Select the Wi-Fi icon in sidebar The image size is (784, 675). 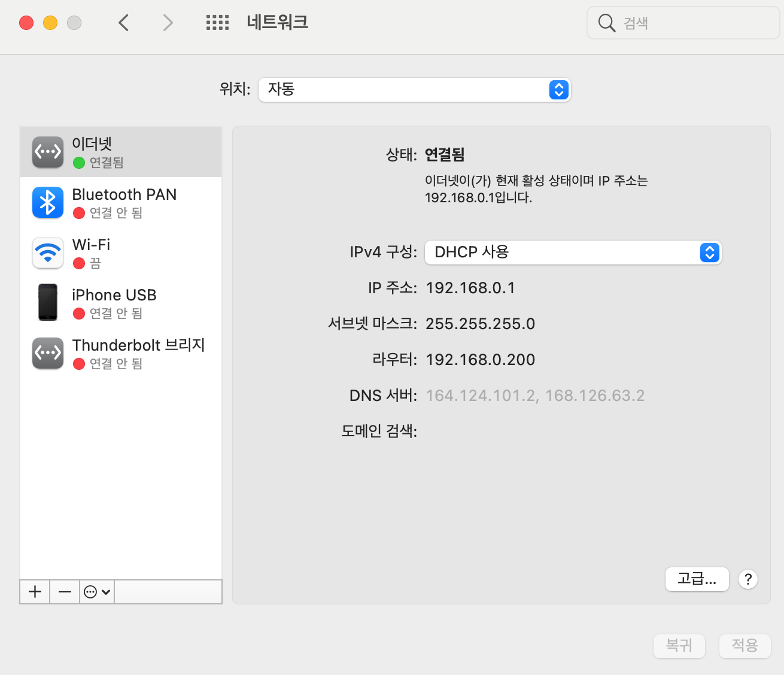[x=48, y=253]
